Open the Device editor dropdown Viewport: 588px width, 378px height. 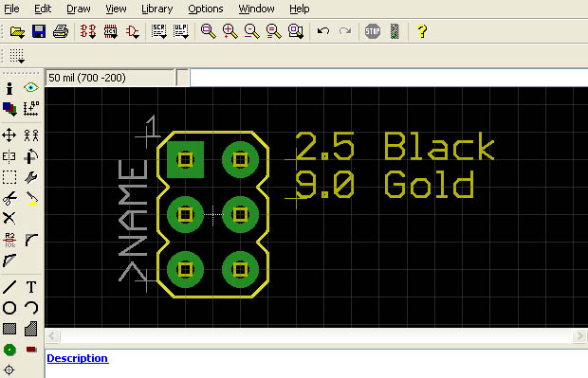88,31
